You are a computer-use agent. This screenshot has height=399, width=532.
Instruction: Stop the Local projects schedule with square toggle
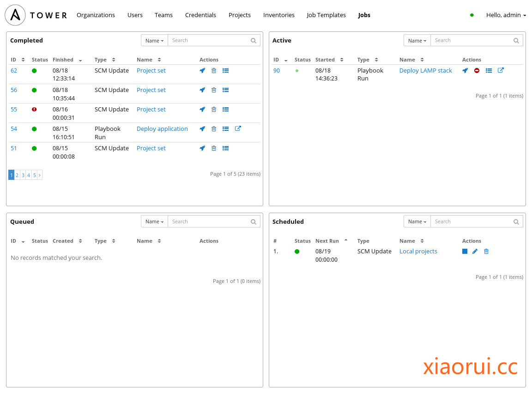(465, 252)
